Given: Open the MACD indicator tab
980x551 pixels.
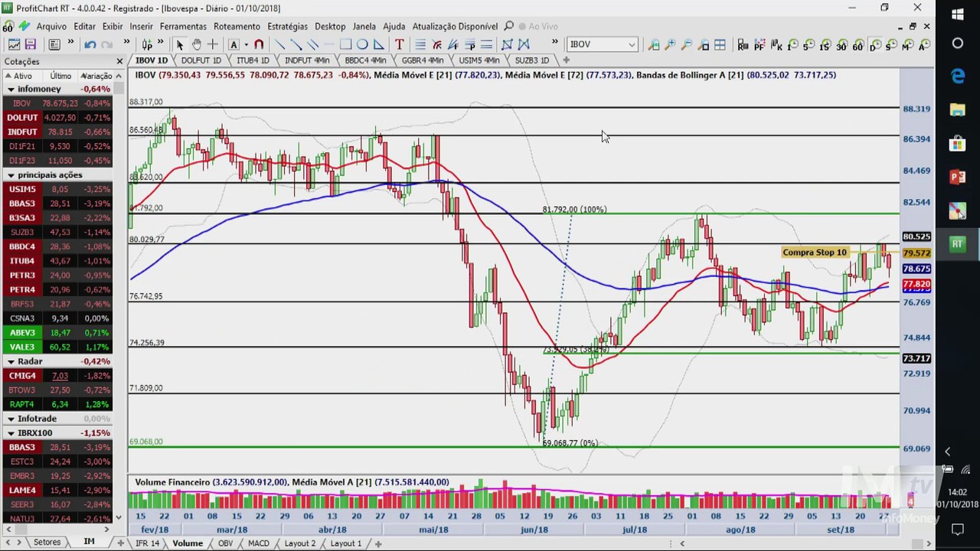Looking at the screenshot, I should [x=258, y=543].
